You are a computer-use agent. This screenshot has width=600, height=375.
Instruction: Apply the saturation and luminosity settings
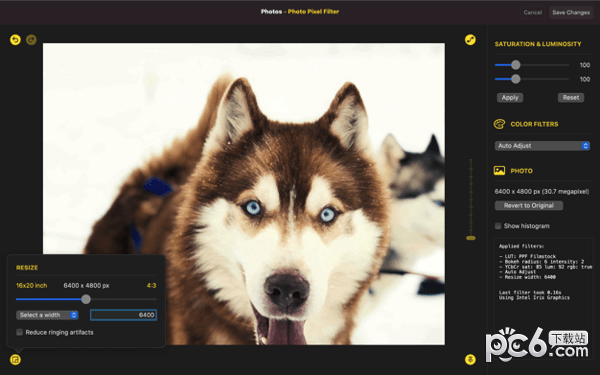click(510, 98)
